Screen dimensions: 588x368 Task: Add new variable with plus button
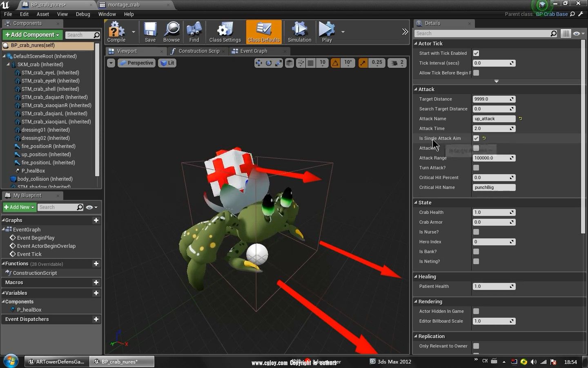96,293
